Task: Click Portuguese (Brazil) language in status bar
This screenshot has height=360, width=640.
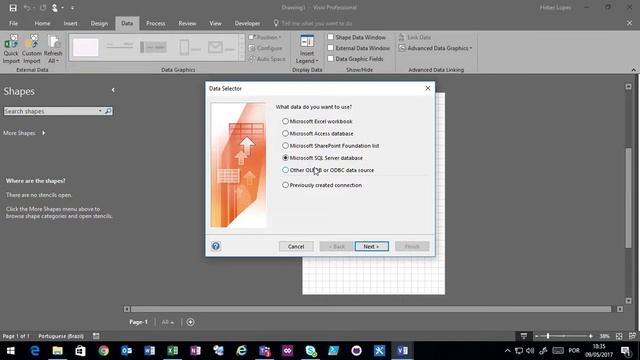Action: pos(61,336)
